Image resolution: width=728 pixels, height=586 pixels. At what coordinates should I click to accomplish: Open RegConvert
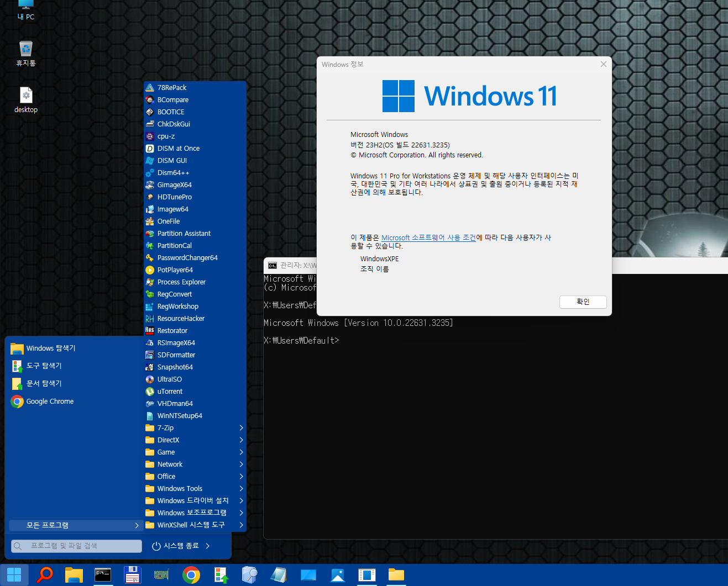pyautogui.click(x=195, y=294)
